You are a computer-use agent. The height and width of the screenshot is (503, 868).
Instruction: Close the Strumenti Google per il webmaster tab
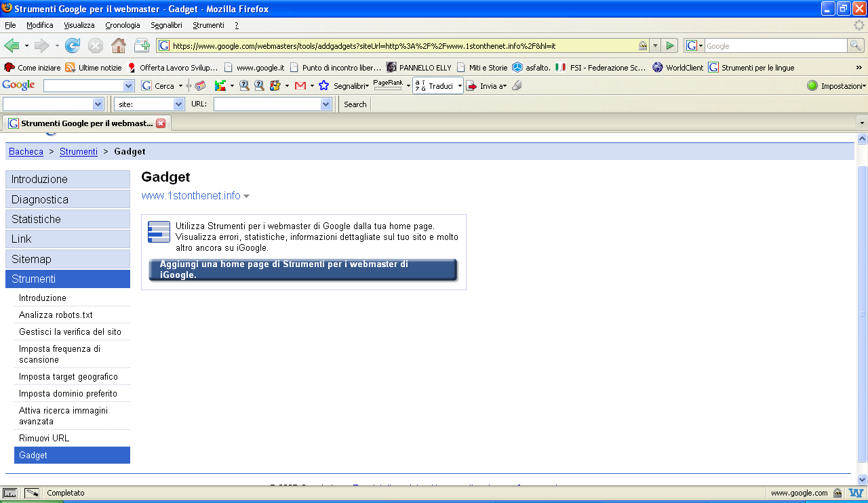click(x=161, y=123)
